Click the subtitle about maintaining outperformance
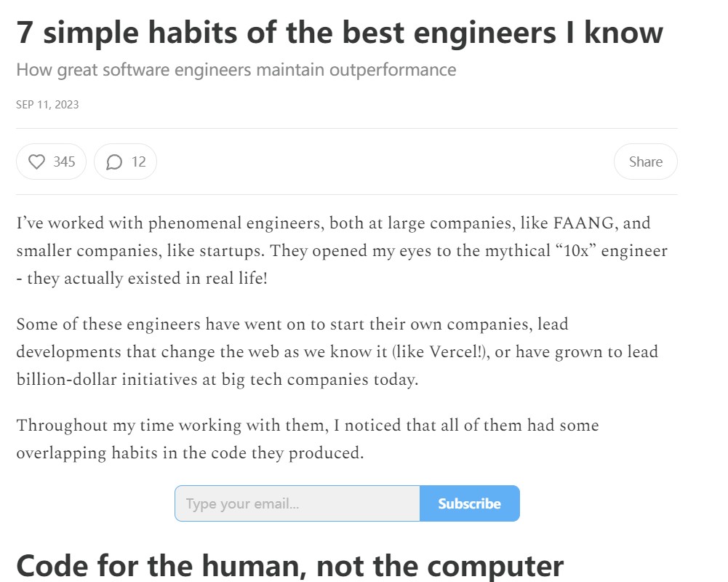The image size is (728, 582). point(236,70)
